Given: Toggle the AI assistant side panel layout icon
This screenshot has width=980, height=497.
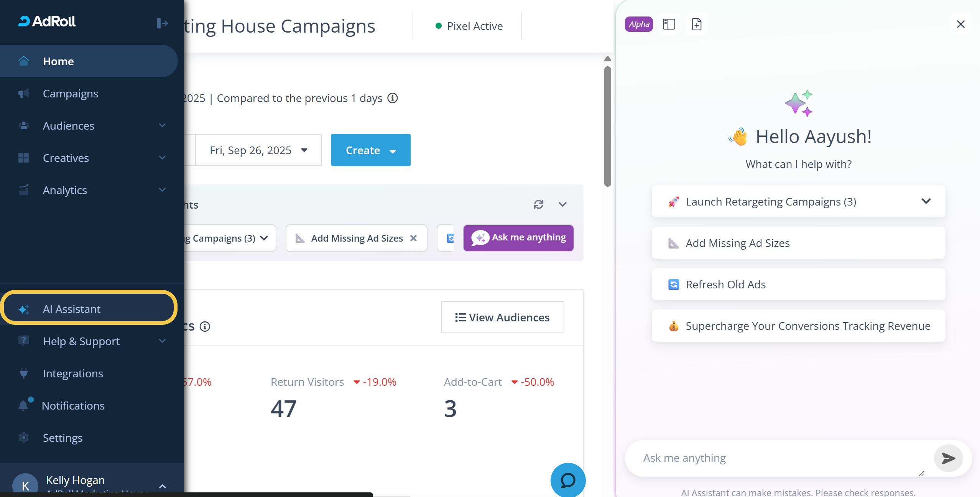Looking at the screenshot, I should [x=669, y=25].
